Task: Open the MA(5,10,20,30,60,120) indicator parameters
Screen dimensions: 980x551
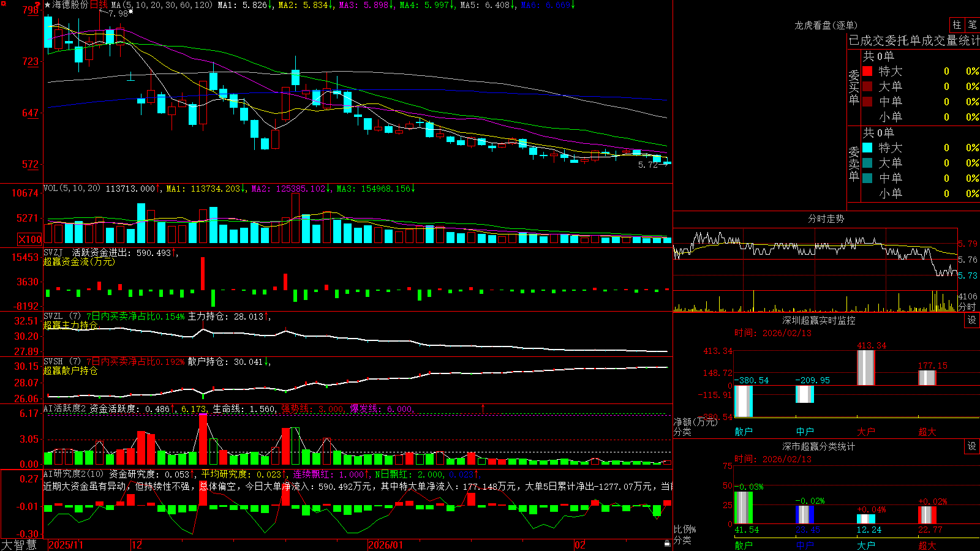Action: (162, 5)
